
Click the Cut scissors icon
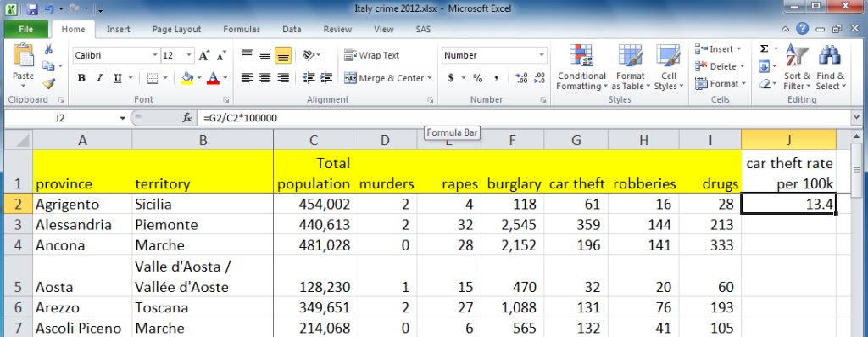pyautogui.click(x=48, y=49)
